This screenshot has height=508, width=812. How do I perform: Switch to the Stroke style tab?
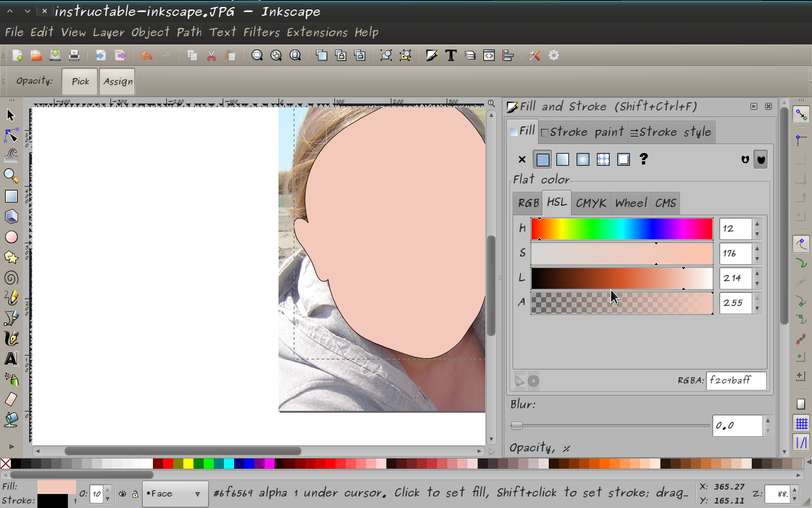(x=671, y=132)
